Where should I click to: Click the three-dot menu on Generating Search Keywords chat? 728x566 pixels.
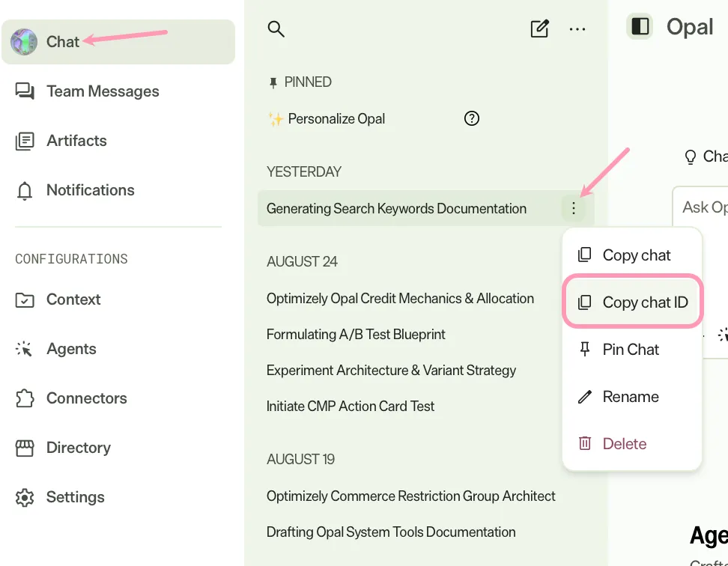click(x=574, y=208)
